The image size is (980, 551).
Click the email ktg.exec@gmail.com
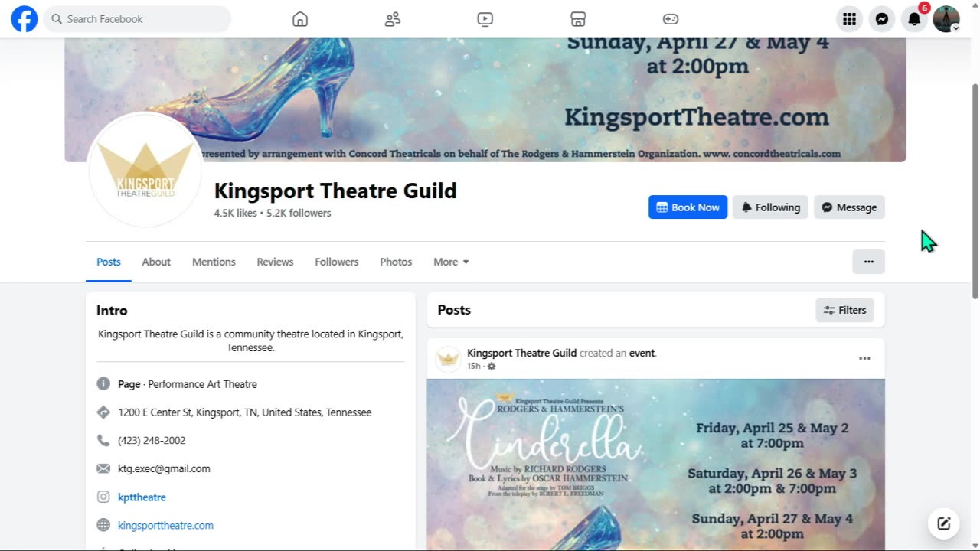click(x=164, y=468)
